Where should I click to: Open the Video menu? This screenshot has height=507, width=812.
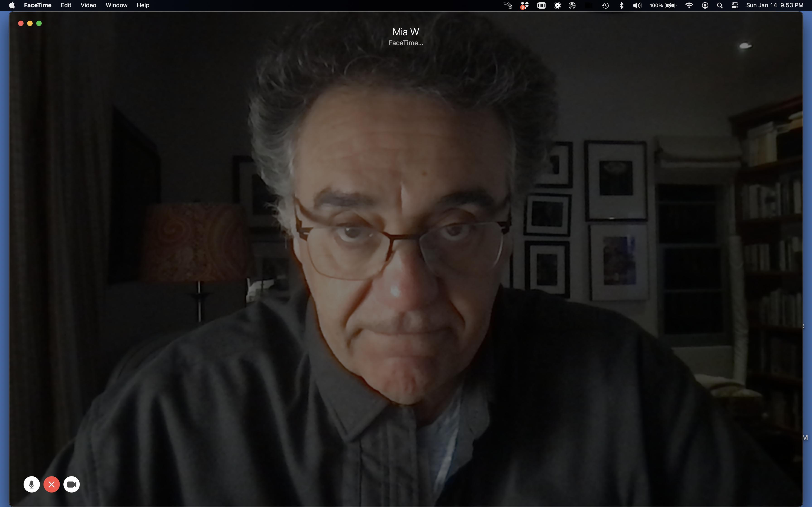88,5
